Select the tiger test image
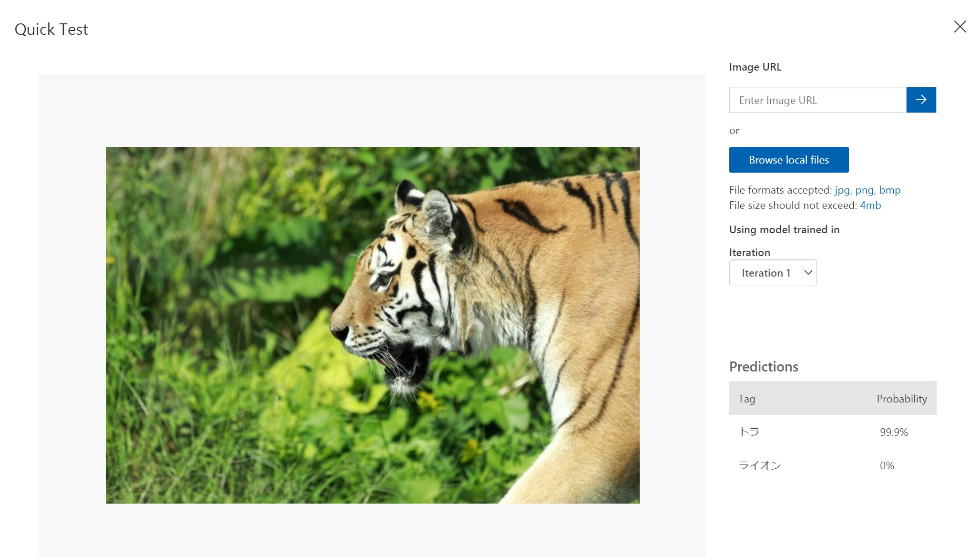 coord(372,325)
